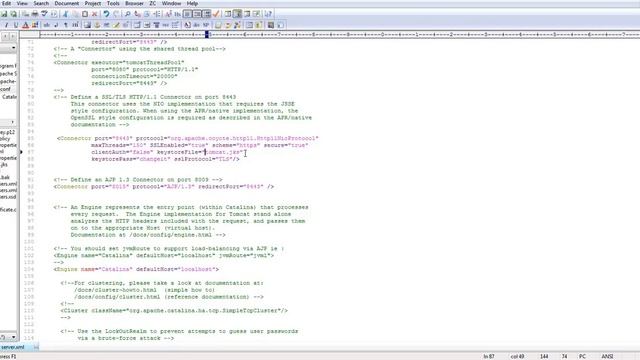640x360 pixels.
Task: Undo with the blue arrow icon
Action: click(107, 14)
